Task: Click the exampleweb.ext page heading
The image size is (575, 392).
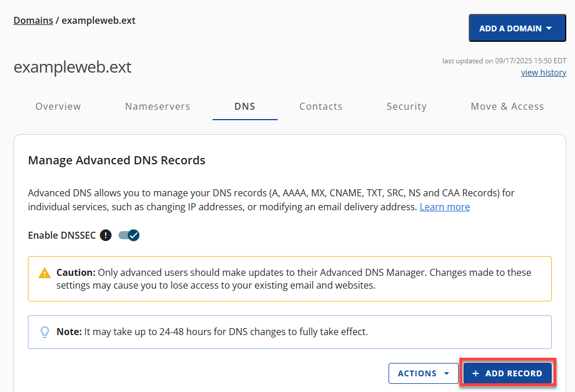Action: 72,67
